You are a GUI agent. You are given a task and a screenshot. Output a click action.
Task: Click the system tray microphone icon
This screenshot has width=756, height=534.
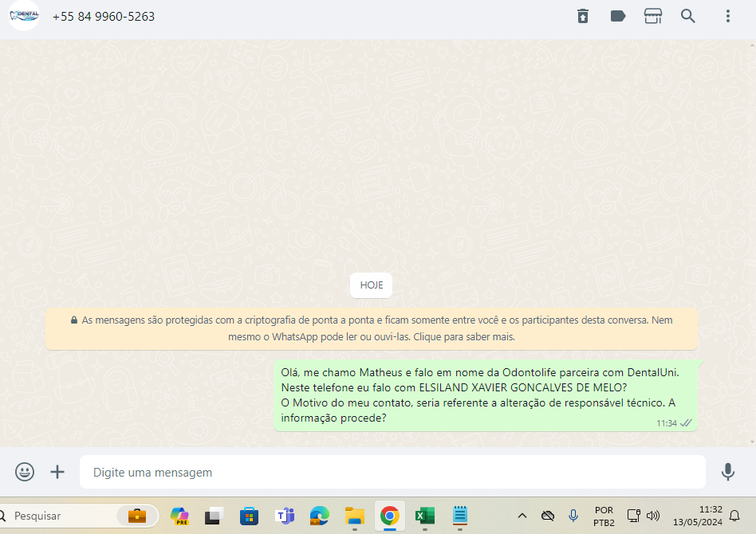[573, 516]
